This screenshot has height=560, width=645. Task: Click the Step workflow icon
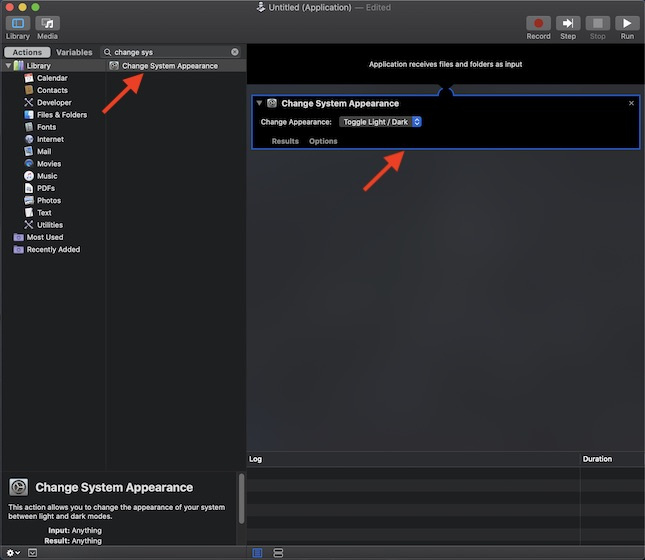[568, 24]
